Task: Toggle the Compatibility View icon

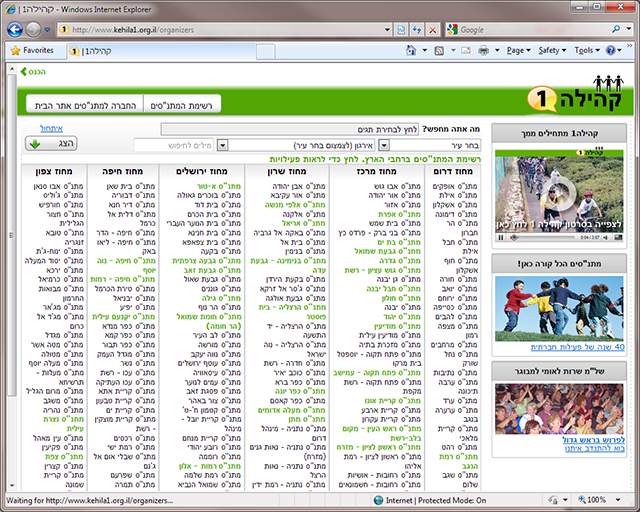Action: (402, 30)
